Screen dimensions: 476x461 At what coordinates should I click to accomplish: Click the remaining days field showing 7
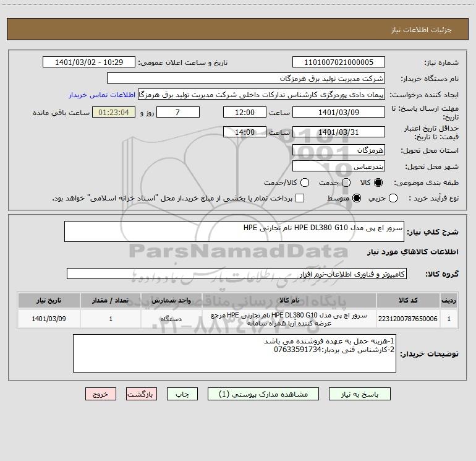pos(178,112)
